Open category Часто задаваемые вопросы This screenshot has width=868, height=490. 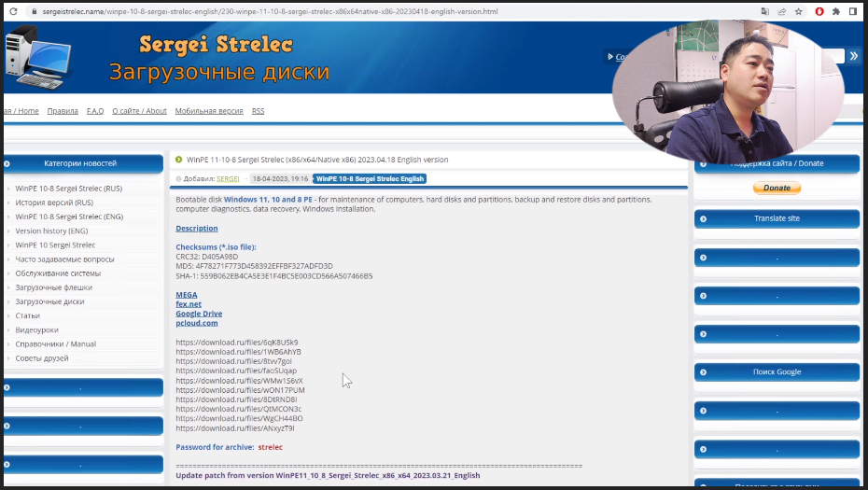64,259
